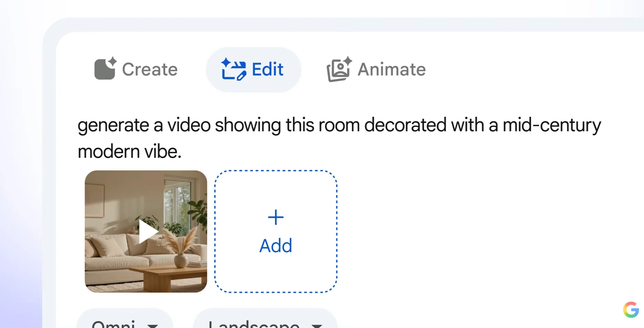Viewport: 644px width, 328px height.
Task: Click the Edit clapperboard pencil icon
Action: [234, 69]
